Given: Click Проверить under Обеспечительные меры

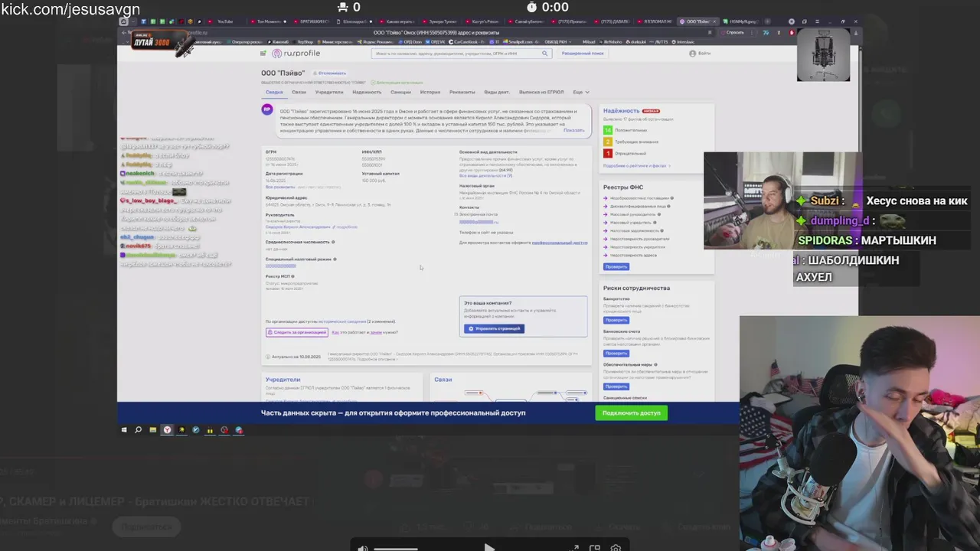Looking at the screenshot, I should (x=616, y=386).
